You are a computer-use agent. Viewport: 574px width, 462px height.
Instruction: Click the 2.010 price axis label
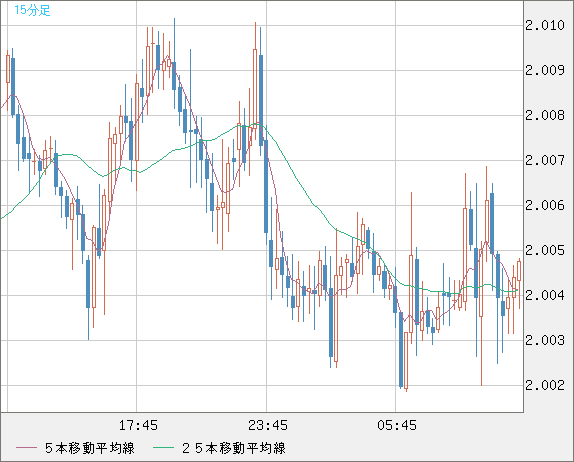[x=545, y=26]
